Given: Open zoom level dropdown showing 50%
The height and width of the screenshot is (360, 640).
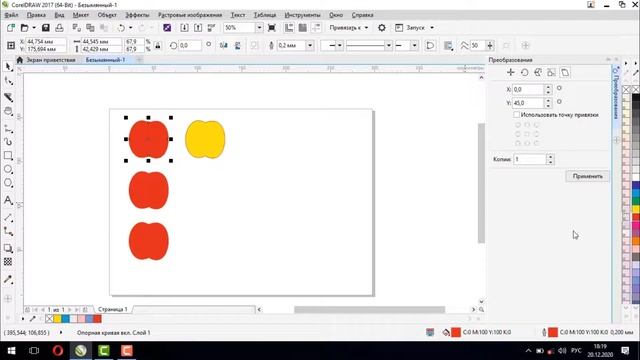Looking at the screenshot, I should pyautogui.click(x=259, y=28).
